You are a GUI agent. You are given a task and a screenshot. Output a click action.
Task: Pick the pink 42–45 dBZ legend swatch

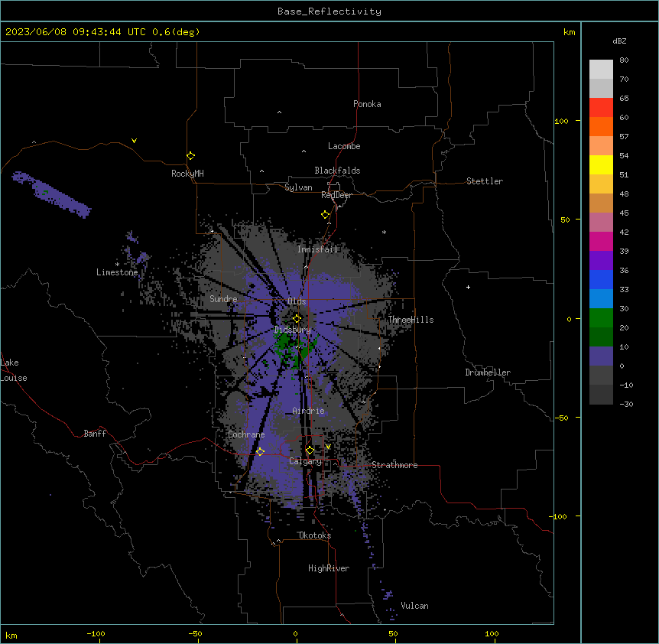click(x=601, y=223)
